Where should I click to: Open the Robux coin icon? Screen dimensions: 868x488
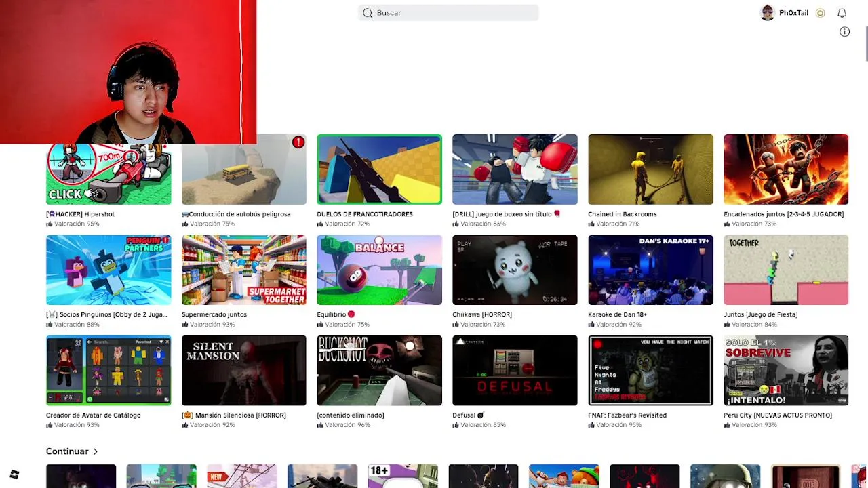point(820,13)
